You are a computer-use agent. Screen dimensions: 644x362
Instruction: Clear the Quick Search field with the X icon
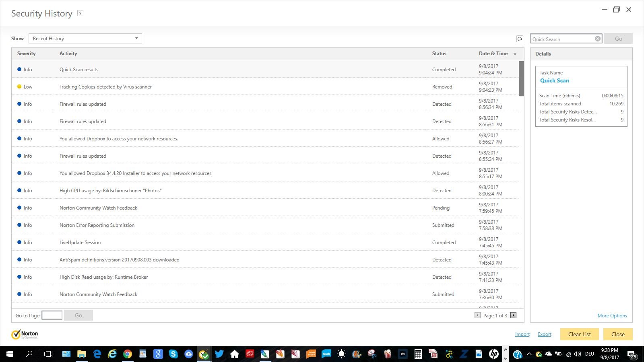[598, 39]
